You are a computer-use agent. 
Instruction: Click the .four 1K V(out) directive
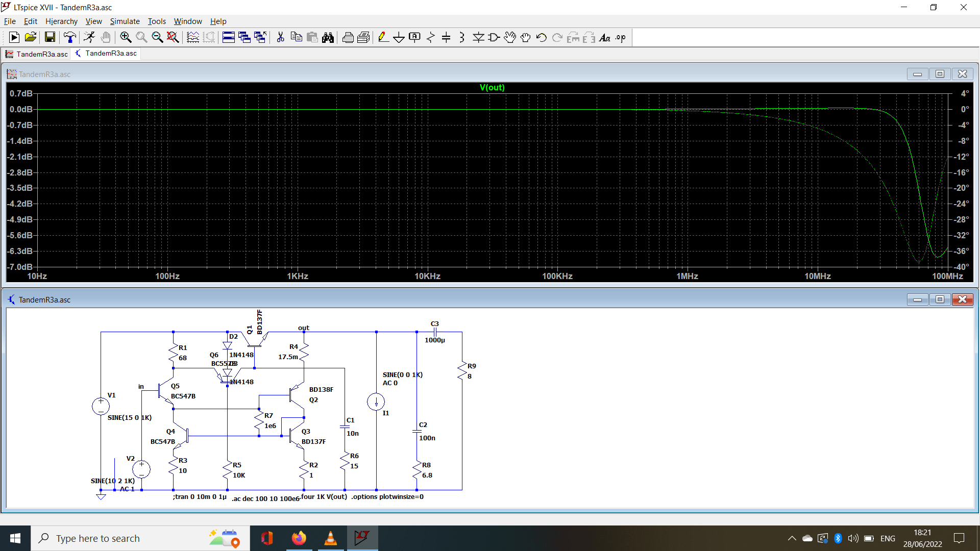click(x=324, y=496)
